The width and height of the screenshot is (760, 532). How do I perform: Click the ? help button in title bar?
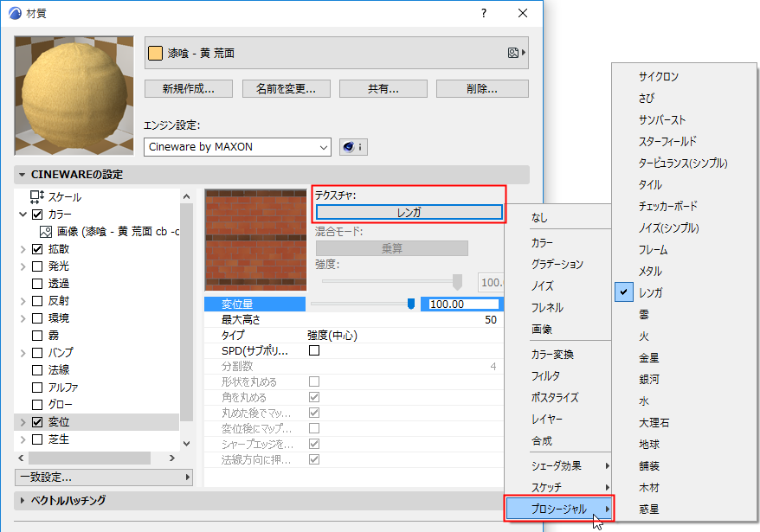tap(483, 13)
